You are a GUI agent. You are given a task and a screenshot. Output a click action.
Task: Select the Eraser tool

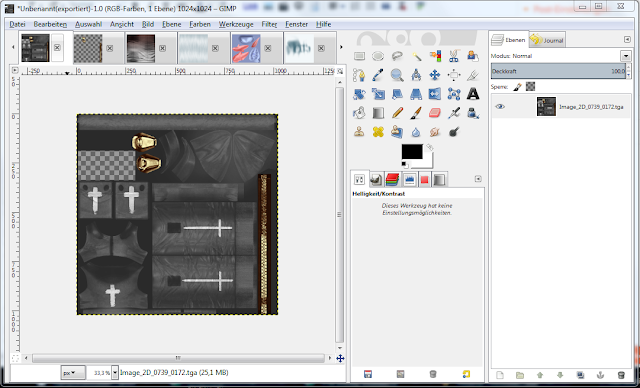[435, 113]
